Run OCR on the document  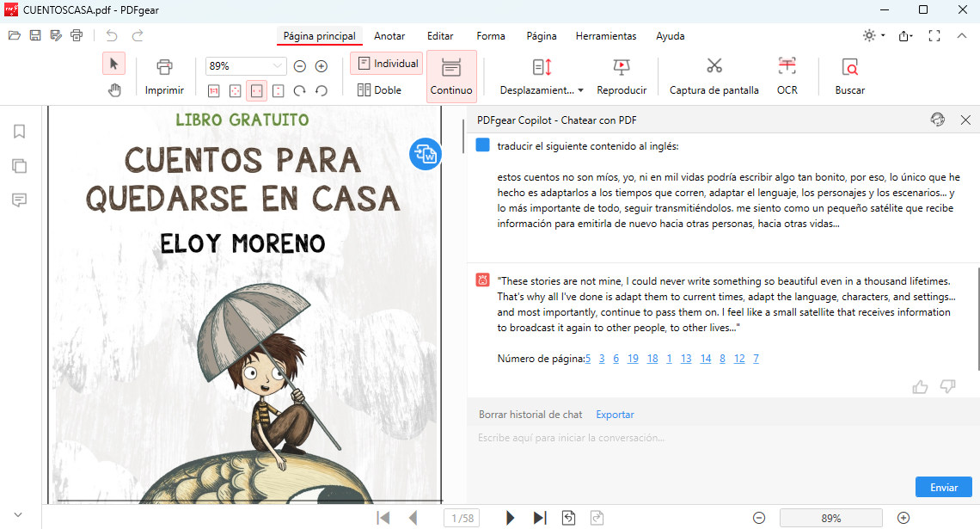pos(786,76)
